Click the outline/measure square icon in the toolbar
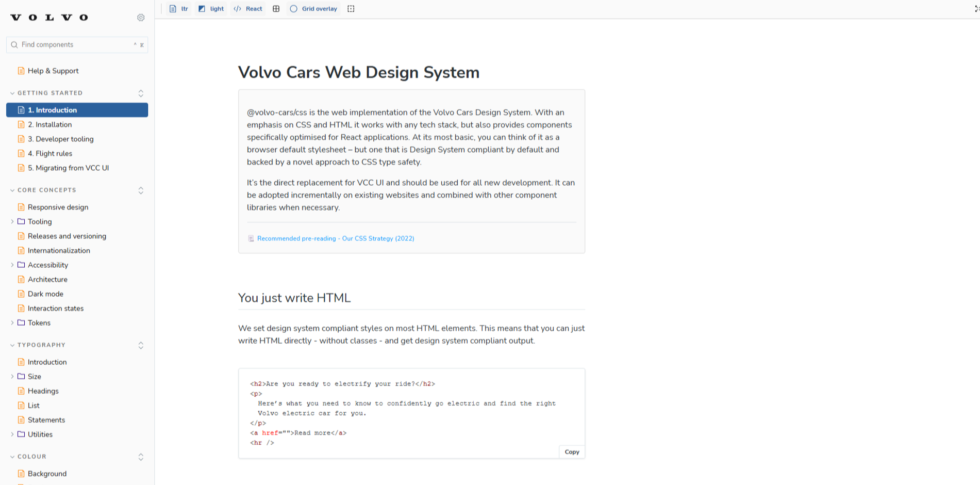This screenshot has height=485, width=980. (x=351, y=9)
